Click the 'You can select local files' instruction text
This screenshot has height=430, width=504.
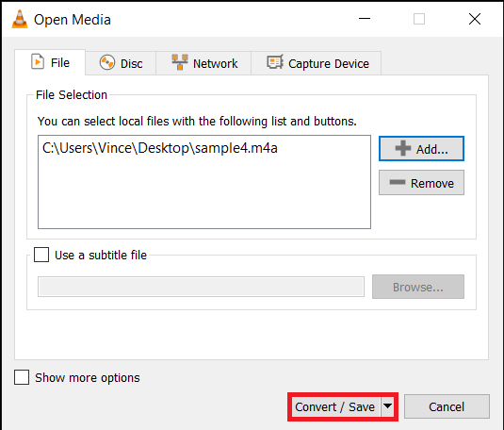click(197, 122)
